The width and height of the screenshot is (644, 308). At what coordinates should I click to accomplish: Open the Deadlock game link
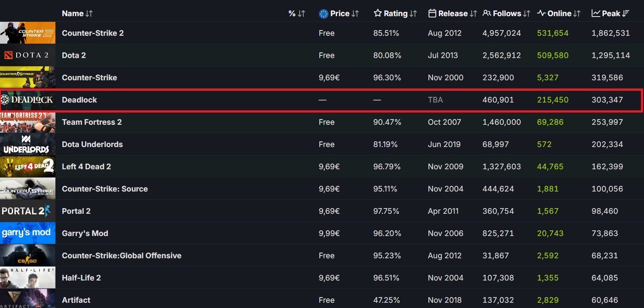pos(79,100)
